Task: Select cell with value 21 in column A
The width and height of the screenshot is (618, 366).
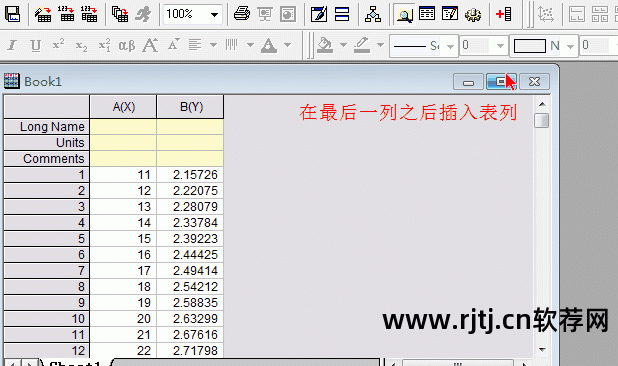Action: pyautogui.click(x=123, y=334)
